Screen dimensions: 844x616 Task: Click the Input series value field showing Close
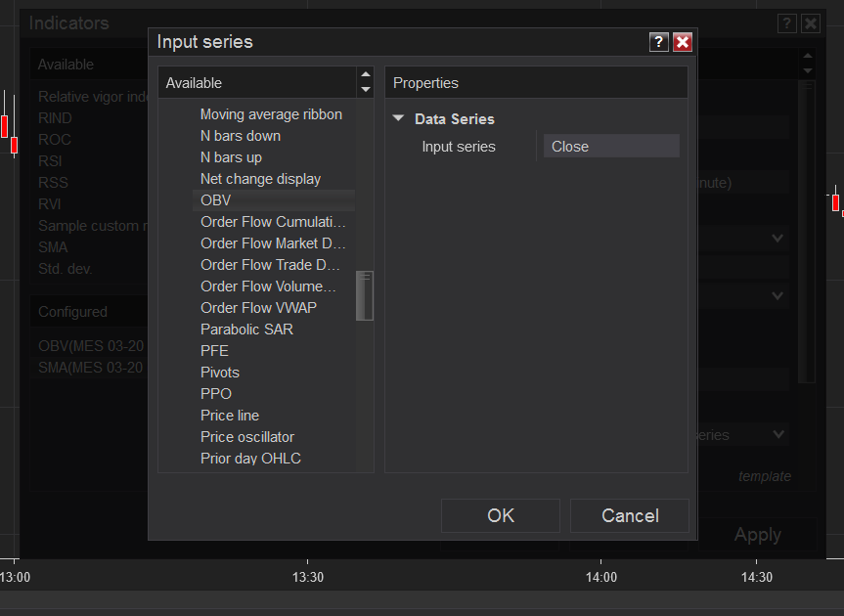611,147
